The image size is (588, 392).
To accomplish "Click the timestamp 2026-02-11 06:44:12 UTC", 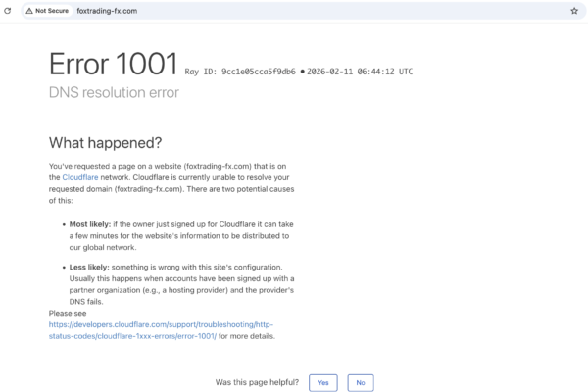I will [x=360, y=72].
